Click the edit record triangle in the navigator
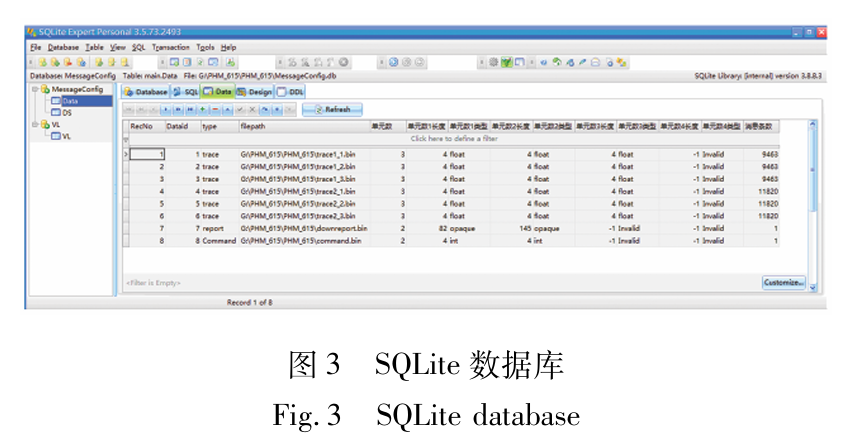 227,109
